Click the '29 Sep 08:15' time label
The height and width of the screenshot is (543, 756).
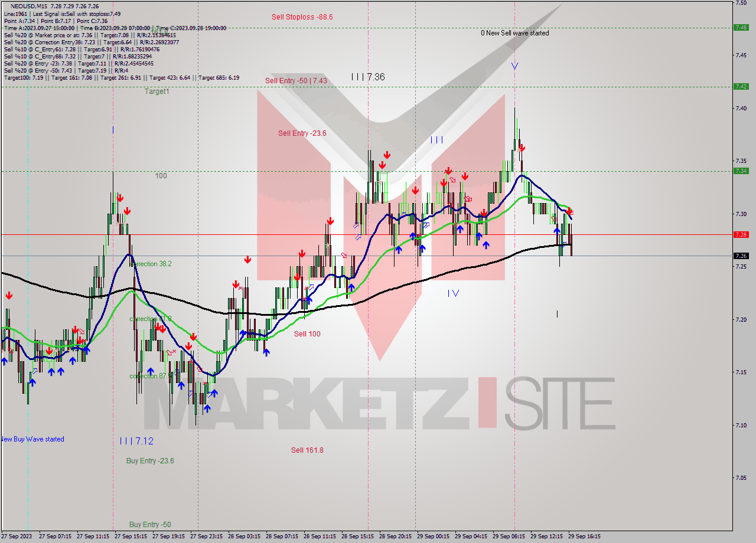pos(509,537)
